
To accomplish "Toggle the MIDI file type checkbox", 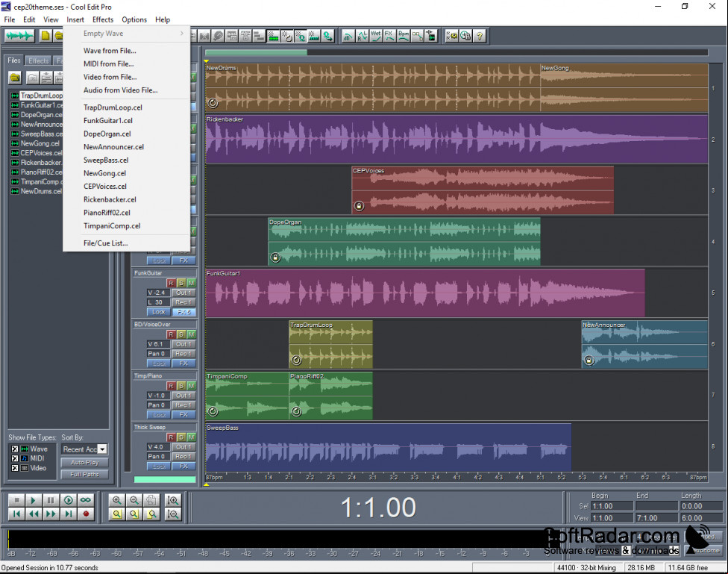I will (15, 458).
